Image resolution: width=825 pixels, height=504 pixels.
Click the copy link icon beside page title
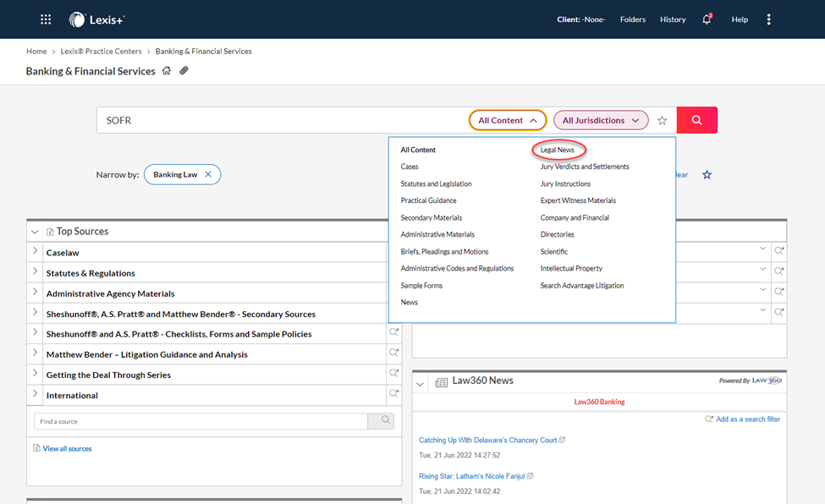tap(184, 70)
